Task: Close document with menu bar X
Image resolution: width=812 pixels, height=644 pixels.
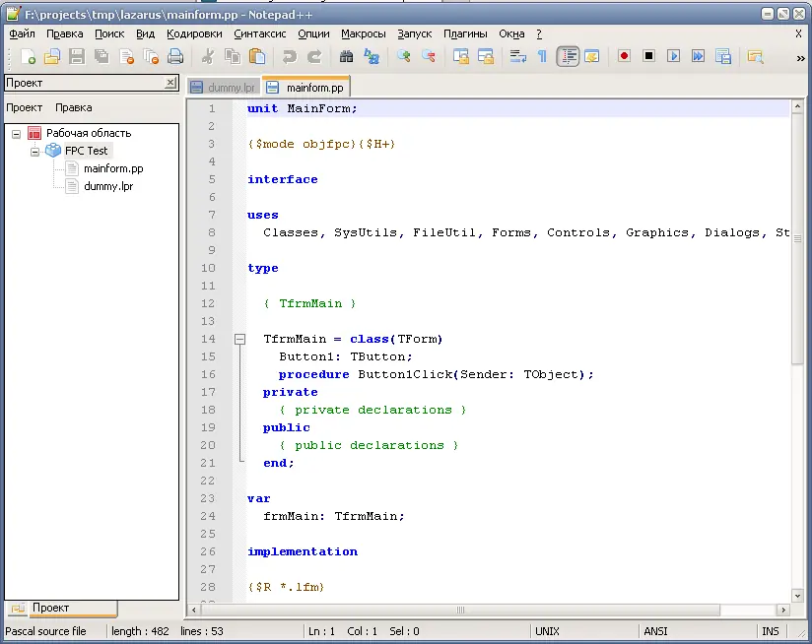Action: (798, 33)
